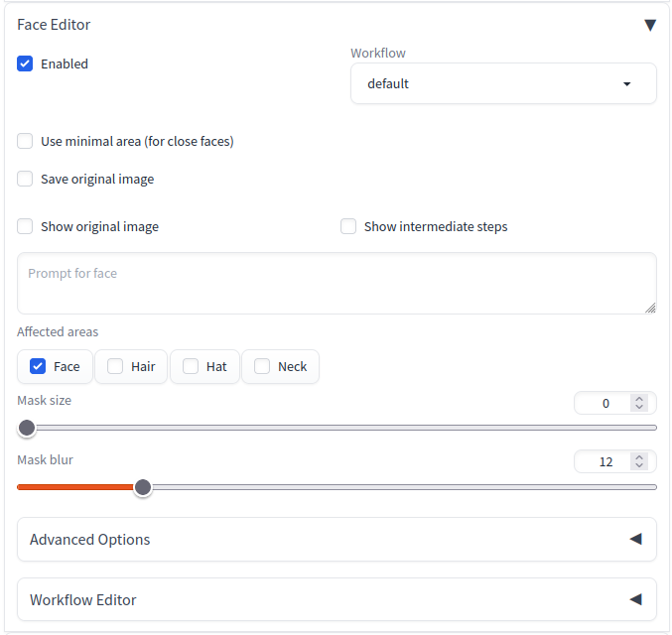Increase Mask size with up stepper arrow
Screen dimensions: 672x635
click(x=639, y=399)
